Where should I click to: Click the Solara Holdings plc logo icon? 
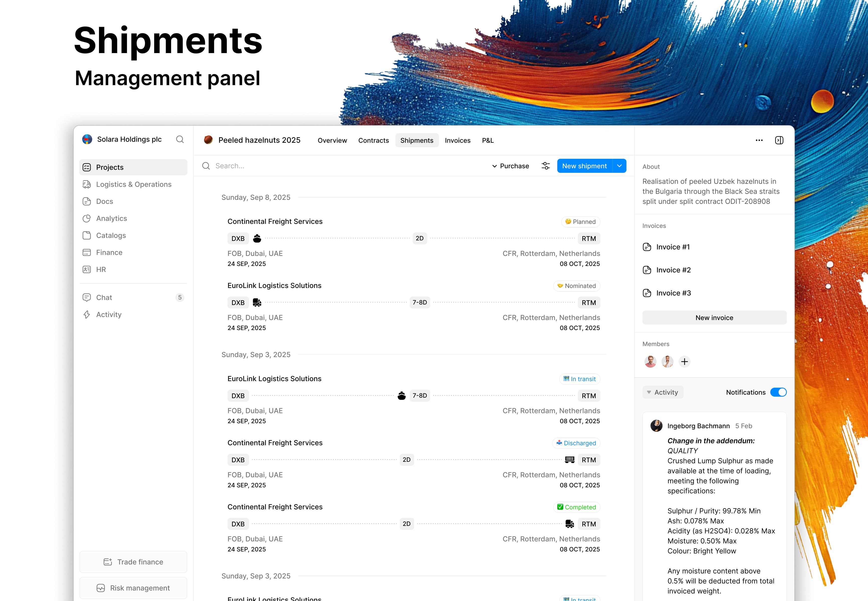click(87, 139)
